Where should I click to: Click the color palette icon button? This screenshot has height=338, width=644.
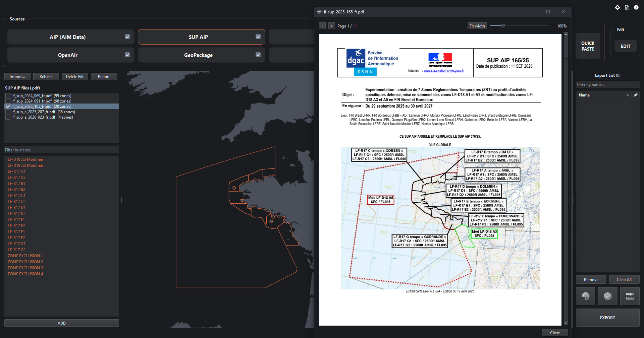click(586, 296)
